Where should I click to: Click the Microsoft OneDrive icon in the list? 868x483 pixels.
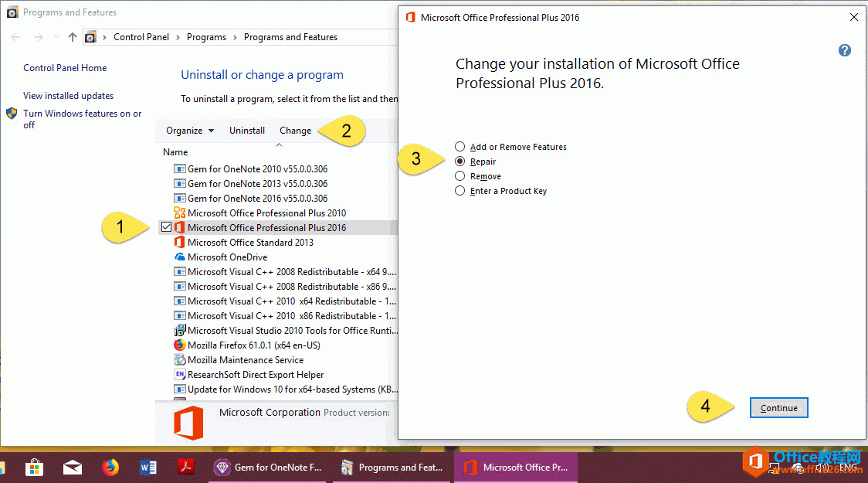(180, 257)
